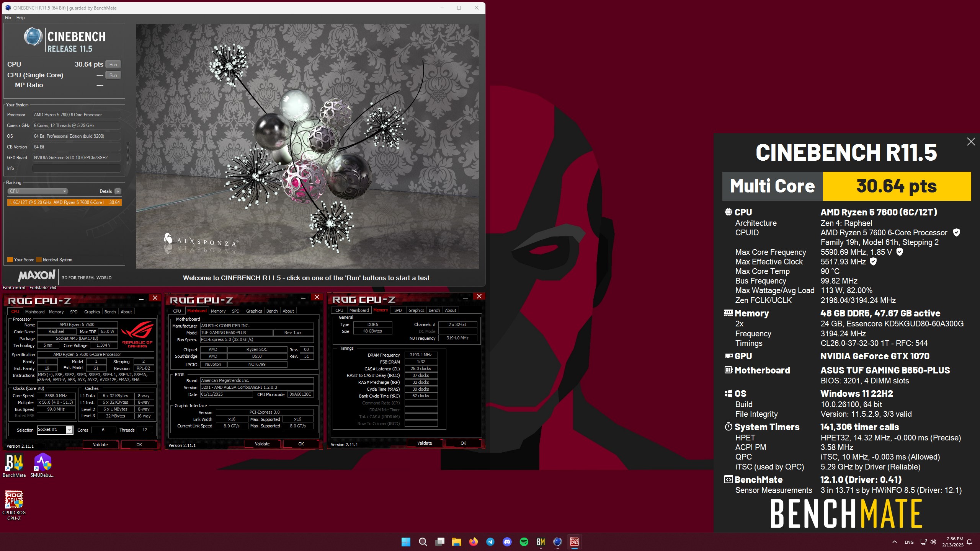The height and width of the screenshot is (551, 980).
Task: Open Task View on the taskbar
Action: point(440,542)
